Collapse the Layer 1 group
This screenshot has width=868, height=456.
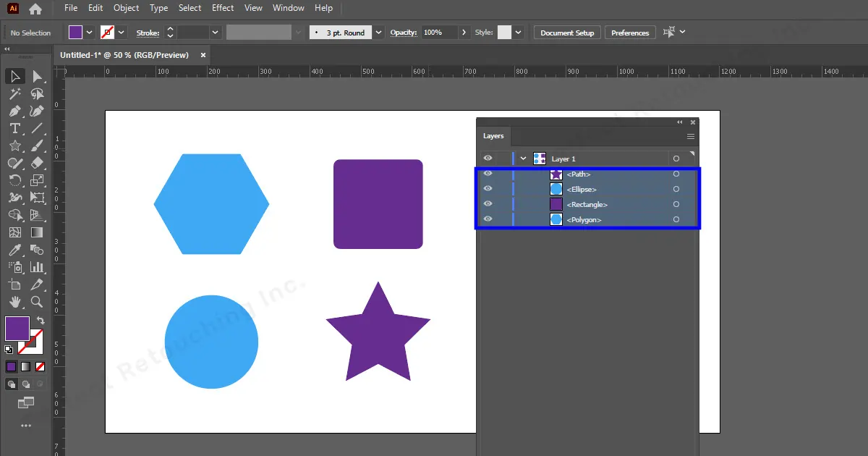pos(523,159)
